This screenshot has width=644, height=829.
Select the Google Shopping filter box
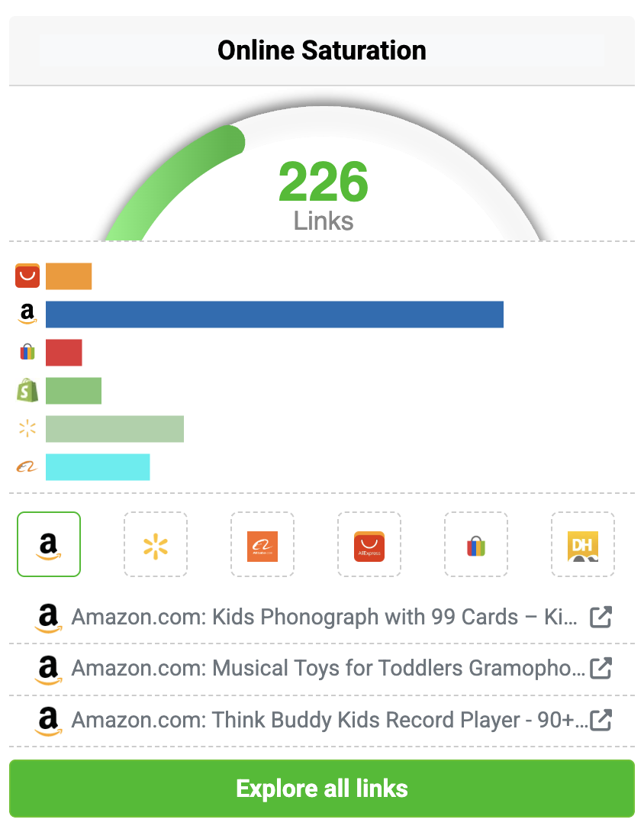(476, 544)
